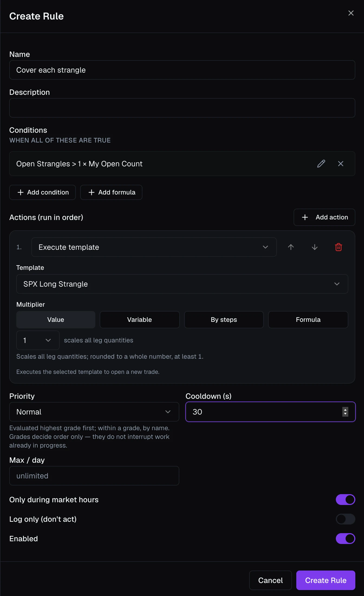The width and height of the screenshot is (364, 596).
Task: Toggle Log only (don't act) switch
Action: click(346, 519)
